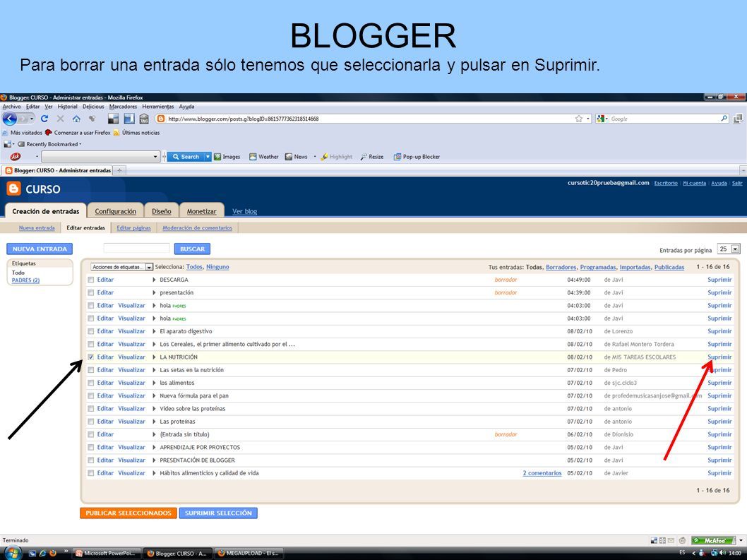
Task: Switch to the Configuración tab
Action: [x=115, y=211]
